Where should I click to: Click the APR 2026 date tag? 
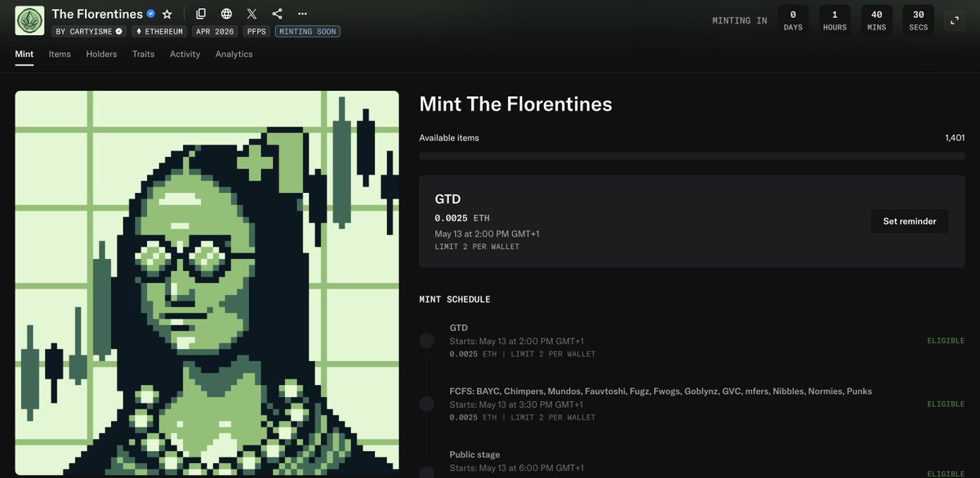[215, 32]
